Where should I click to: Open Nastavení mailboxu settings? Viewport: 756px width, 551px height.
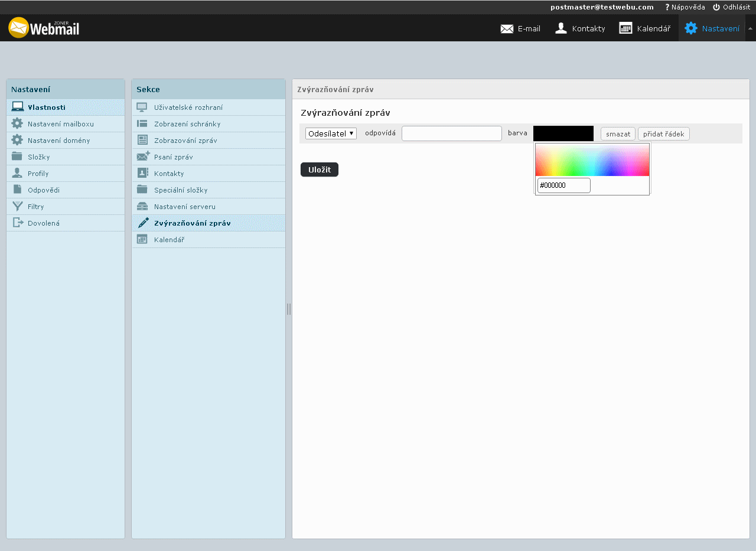click(60, 124)
